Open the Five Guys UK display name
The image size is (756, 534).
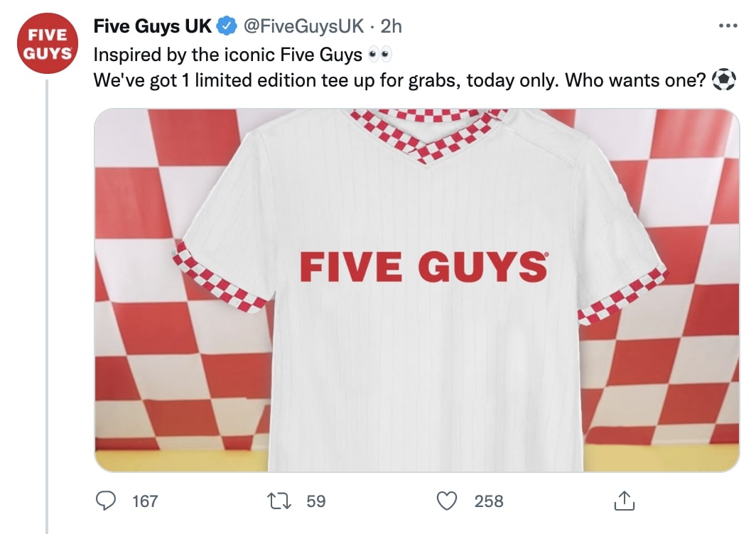153,26
